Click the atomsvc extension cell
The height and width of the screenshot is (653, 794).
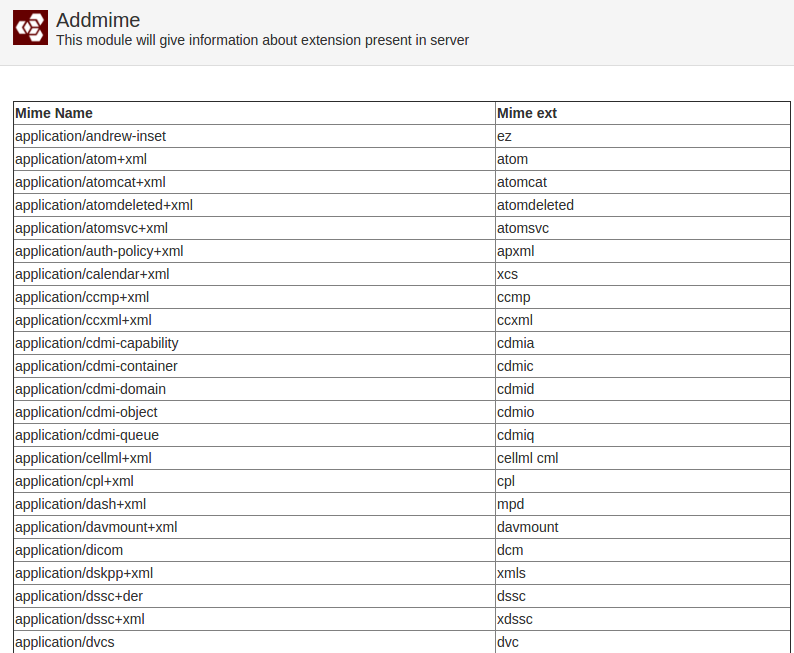[x=643, y=228]
